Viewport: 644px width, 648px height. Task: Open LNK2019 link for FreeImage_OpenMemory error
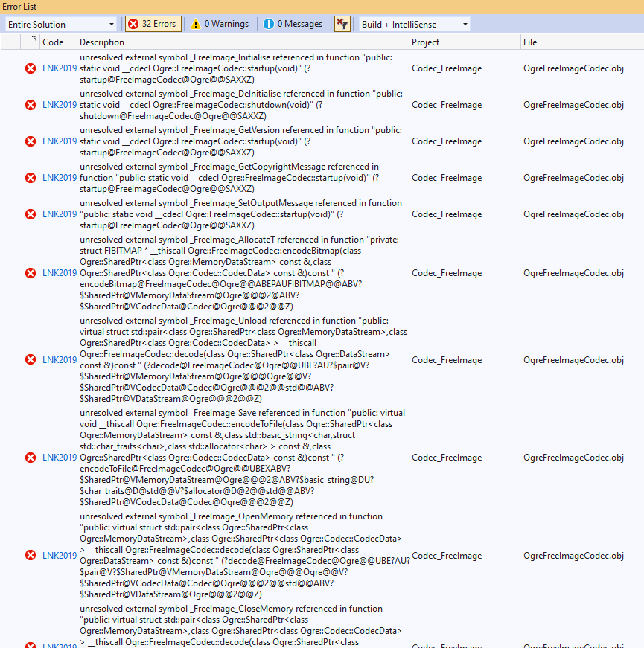[x=60, y=556]
